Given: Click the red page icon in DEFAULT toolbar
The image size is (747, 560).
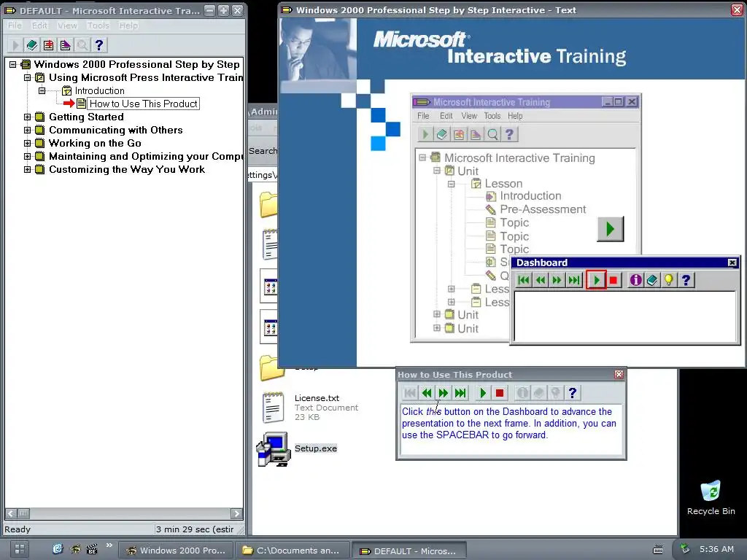Looking at the screenshot, I should click(x=49, y=45).
